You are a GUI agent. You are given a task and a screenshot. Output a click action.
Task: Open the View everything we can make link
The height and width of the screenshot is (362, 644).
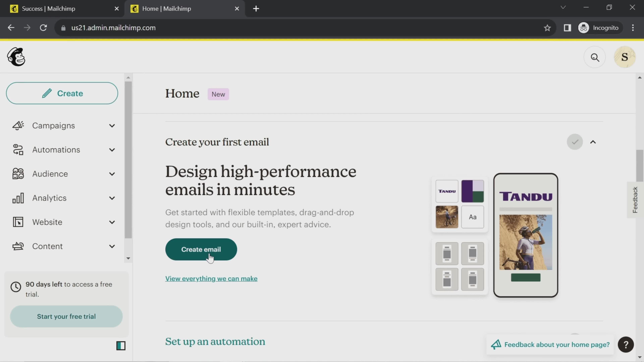pyautogui.click(x=211, y=279)
